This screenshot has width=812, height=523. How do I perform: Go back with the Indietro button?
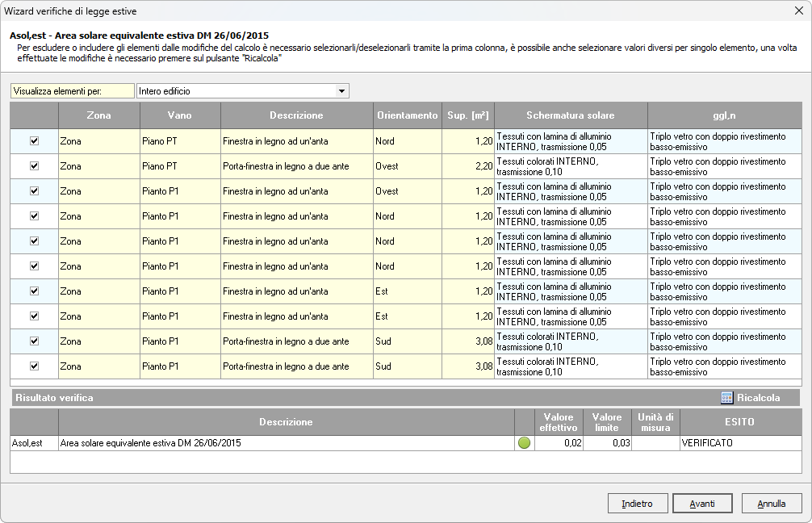coord(637,504)
